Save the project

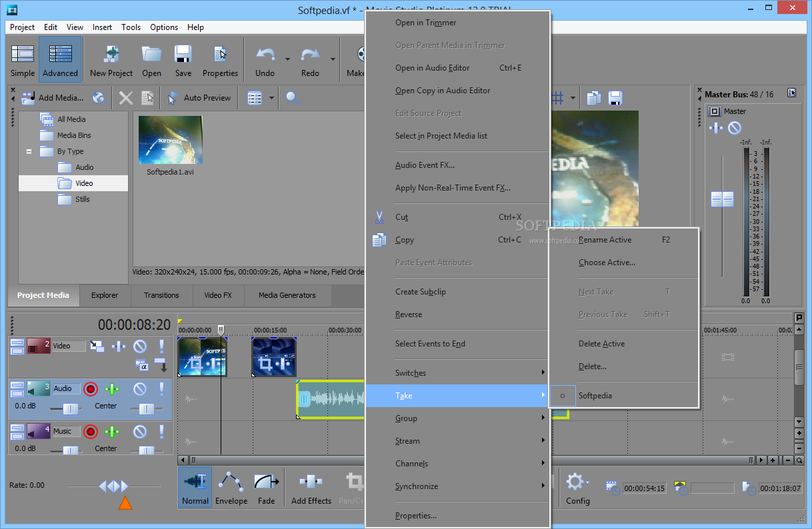pyautogui.click(x=183, y=61)
